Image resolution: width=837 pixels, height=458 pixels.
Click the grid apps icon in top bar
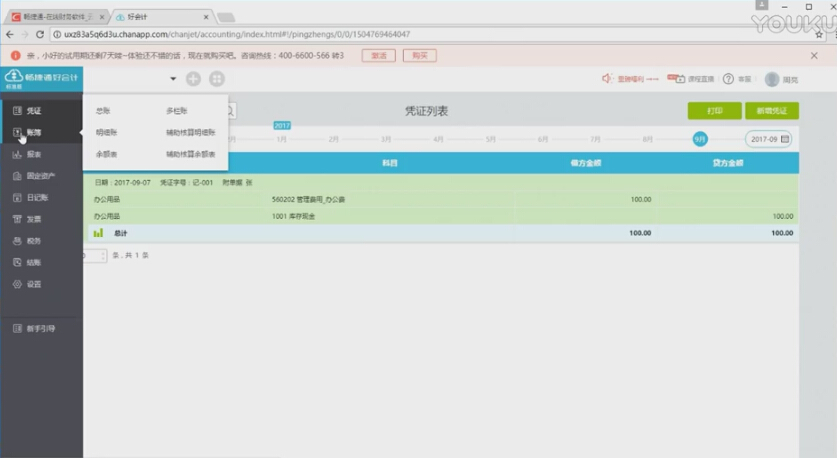(216, 79)
